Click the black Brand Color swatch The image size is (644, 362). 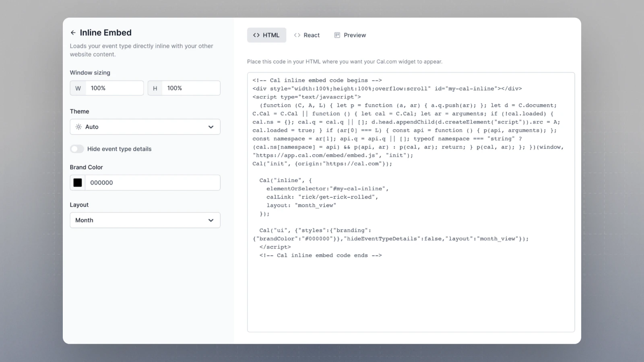tap(77, 182)
